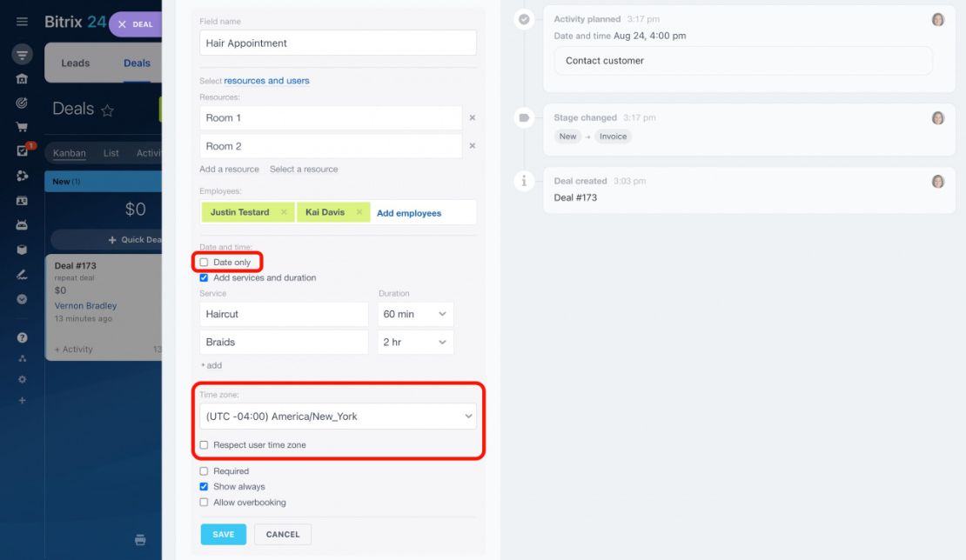The image size is (966, 560).
Task: Select the Kanban view tab
Action: click(69, 153)
